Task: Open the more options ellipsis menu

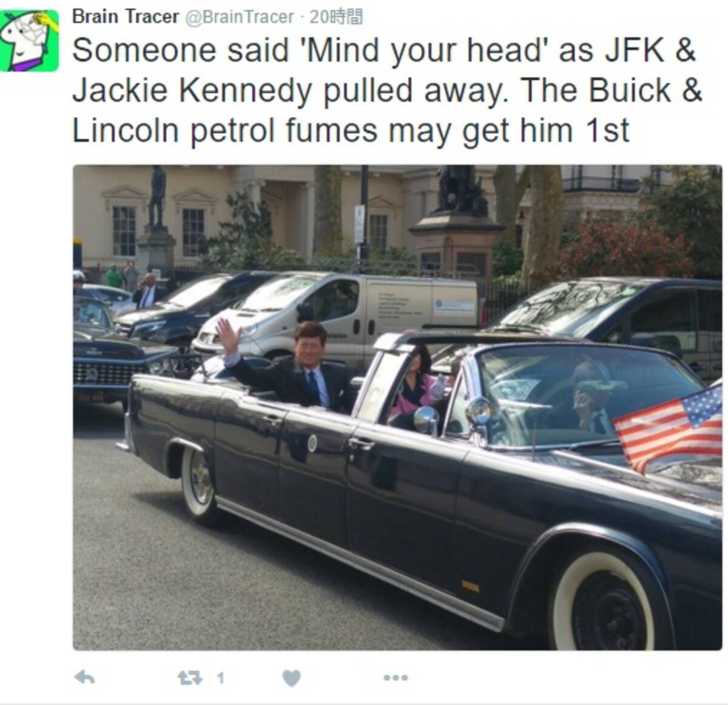Action: [396, 678]
